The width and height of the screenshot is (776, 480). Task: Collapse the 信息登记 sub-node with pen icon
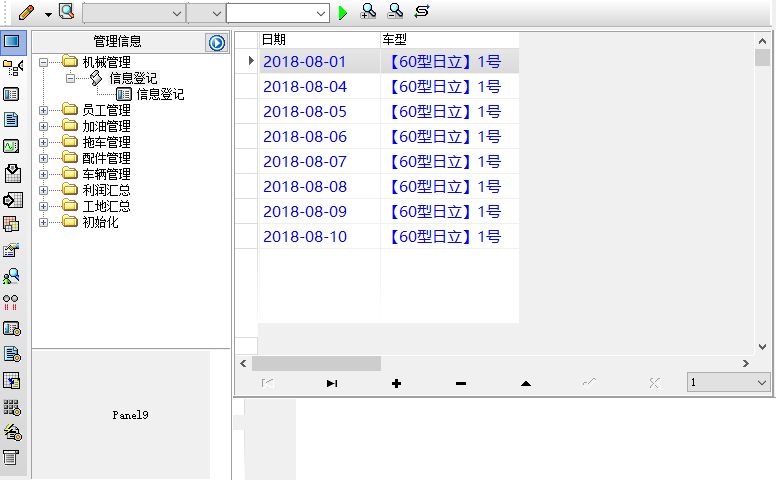tap(70, 78)
